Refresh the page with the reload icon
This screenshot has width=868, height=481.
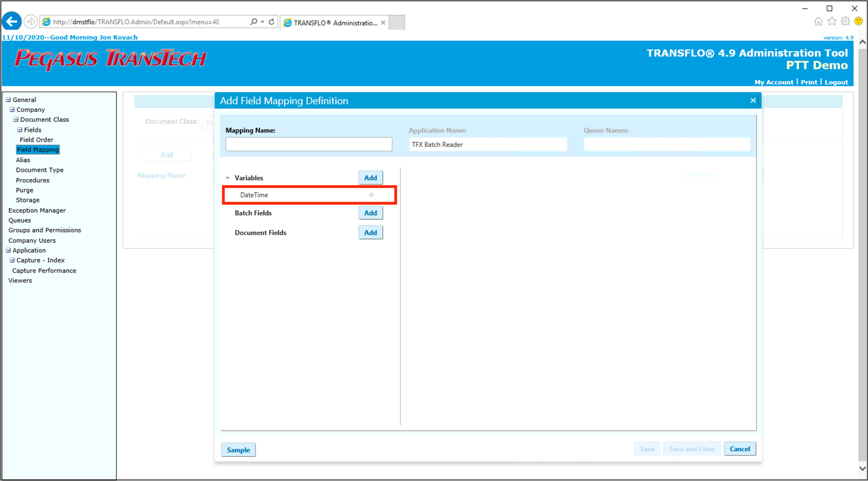(x=271, y=22)
